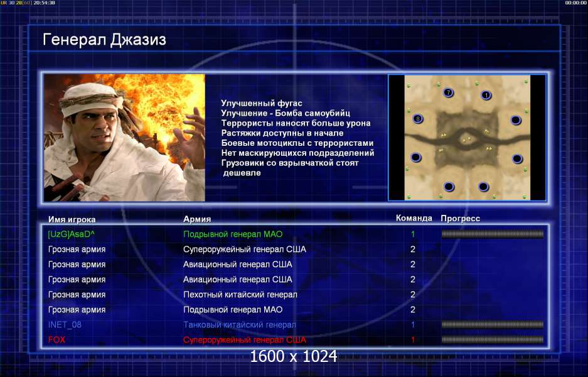Click "Боевые мотоциклы с террористами" line
Image resolution: width=588 pixels, height=377 pixels.
coord(297,143)
